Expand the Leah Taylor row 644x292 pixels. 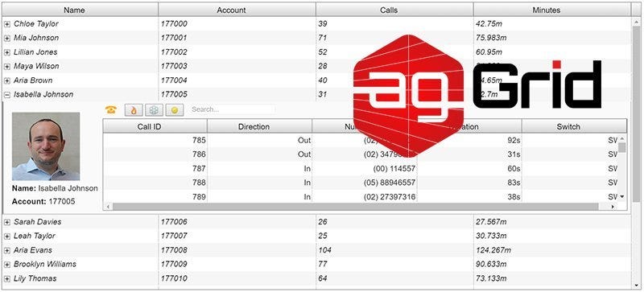pyautogui.click(x=7, y=236)
